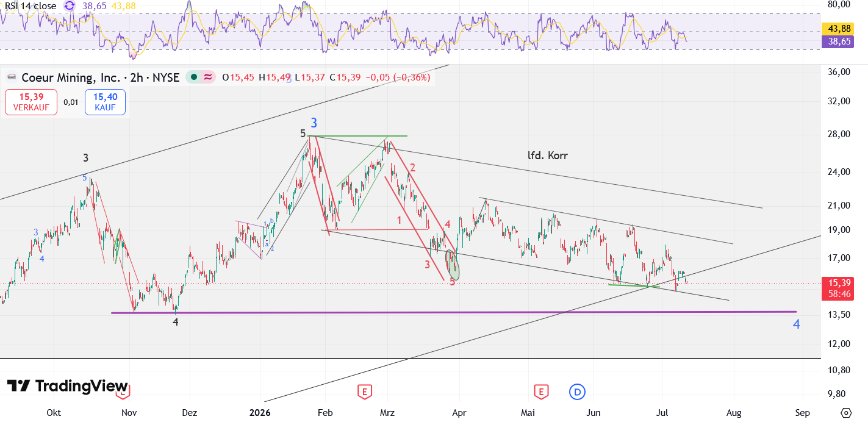This screenshot has width=868, height=422.
Task: Select the black 4 label below November low
Action: (x=175, y=322)
